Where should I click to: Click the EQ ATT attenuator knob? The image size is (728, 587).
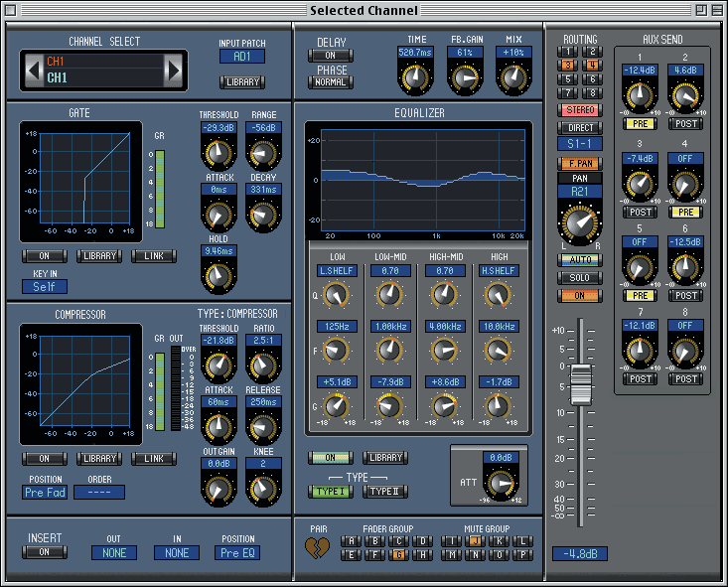point(496,484)
